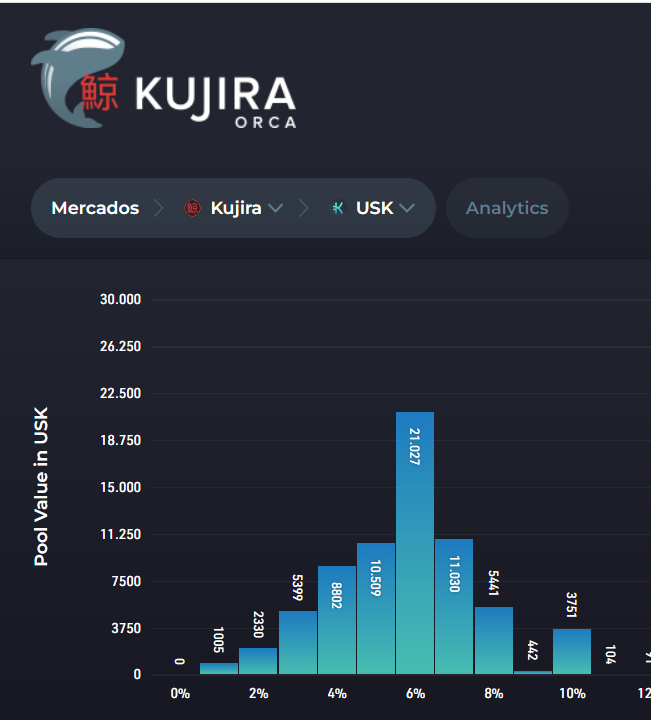
Task: Click the breadcrumb arrow before USK
Action: (x=303, y=208)
